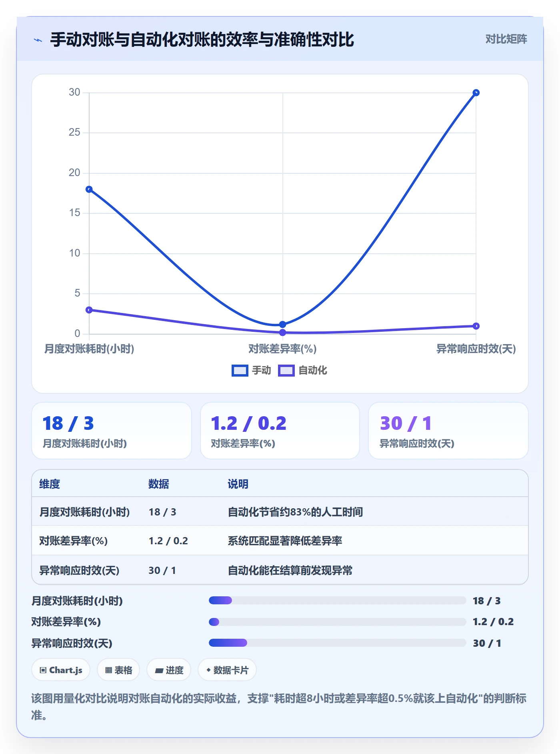Open the 1.2 / 0.2 stat card

click(280, 431)
